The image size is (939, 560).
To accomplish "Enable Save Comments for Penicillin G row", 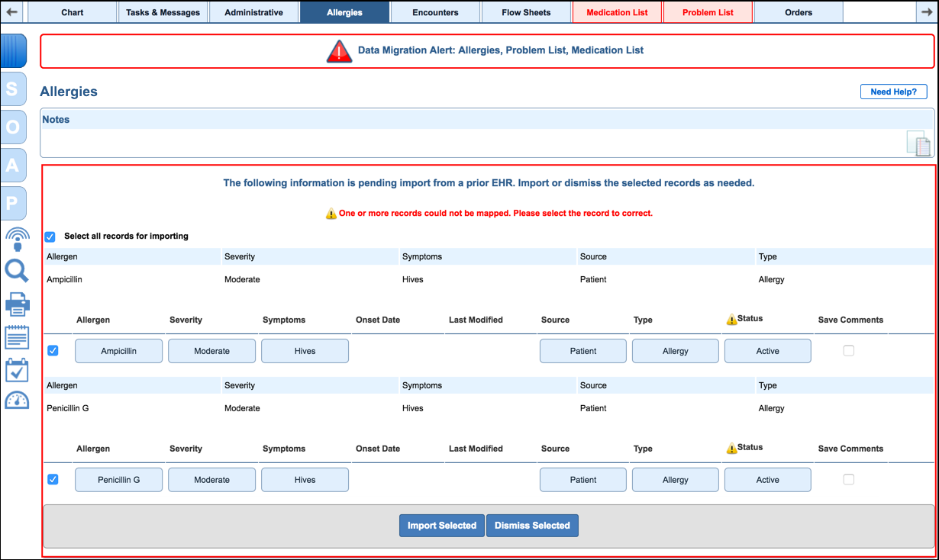I will point(848,480).
